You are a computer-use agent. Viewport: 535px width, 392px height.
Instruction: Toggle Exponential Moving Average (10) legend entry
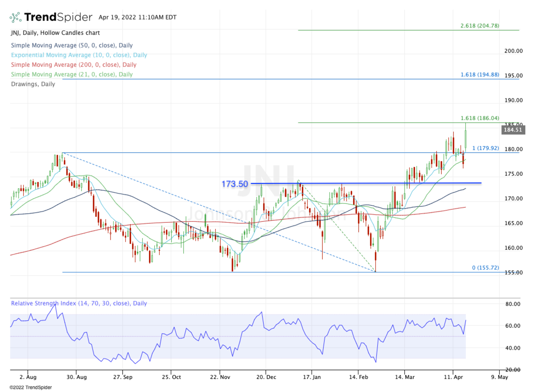pos(79,55)
